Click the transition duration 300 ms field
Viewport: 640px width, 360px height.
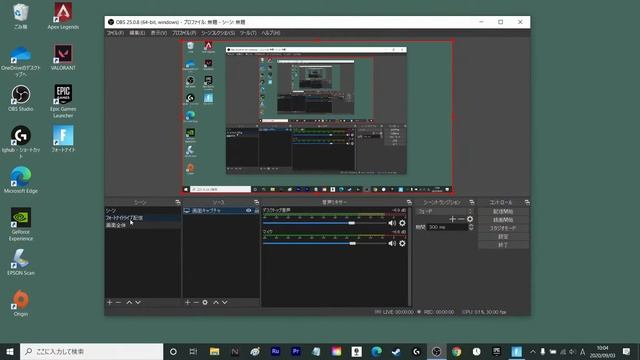447,227
